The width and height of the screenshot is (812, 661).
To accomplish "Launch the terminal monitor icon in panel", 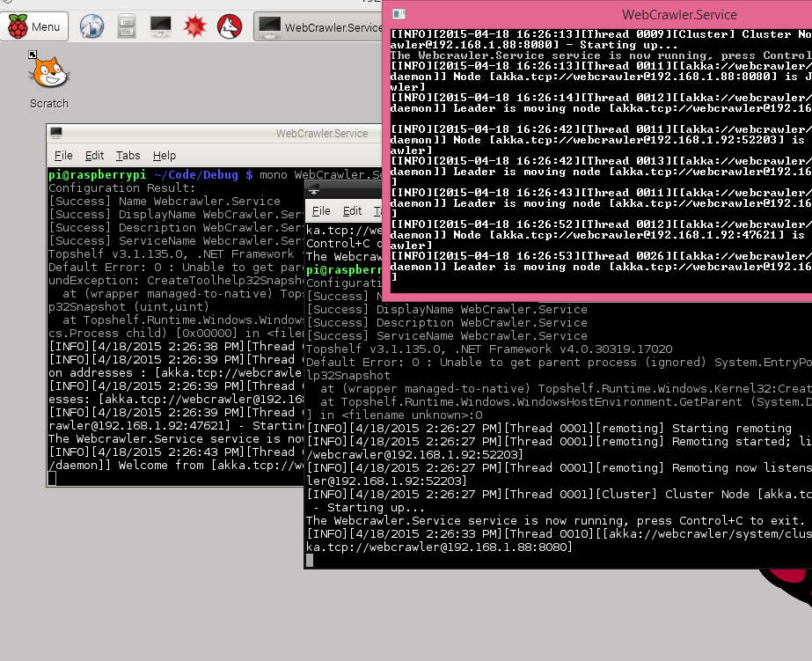I will [160, 26].
